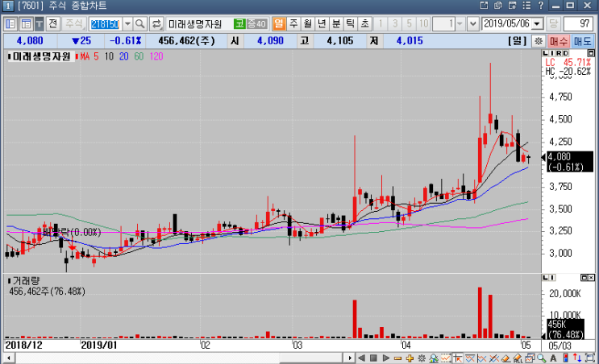Select the 년 yearly chart period
This screenshot has width=599, height=364.
322,23
